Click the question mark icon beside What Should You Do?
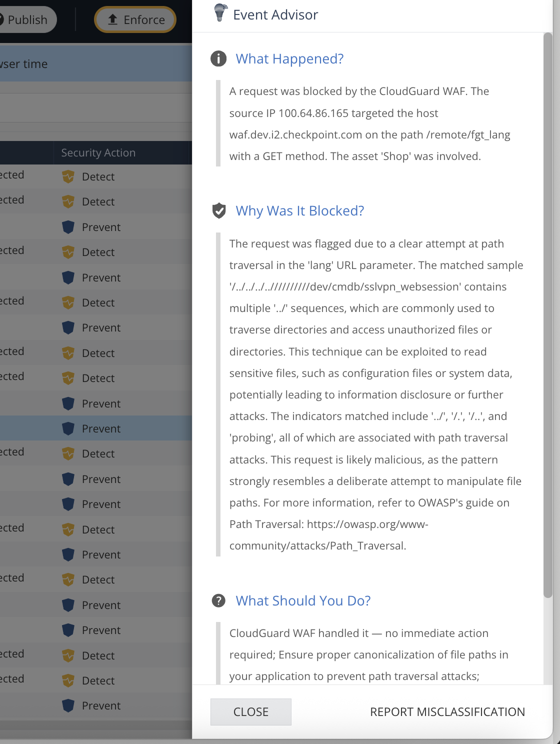This screenshot has width=560, height=744. pyautogui.click(x=218, y=600)
